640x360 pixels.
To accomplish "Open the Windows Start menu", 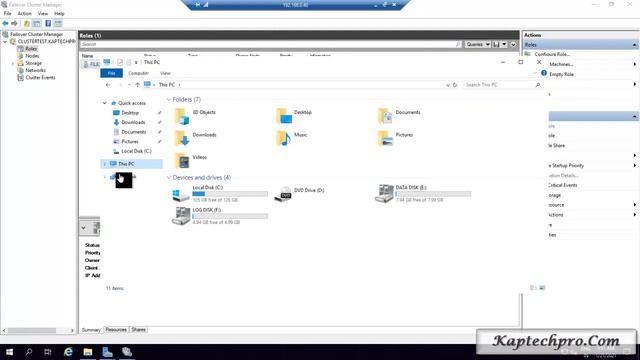I will pos(9,352).
